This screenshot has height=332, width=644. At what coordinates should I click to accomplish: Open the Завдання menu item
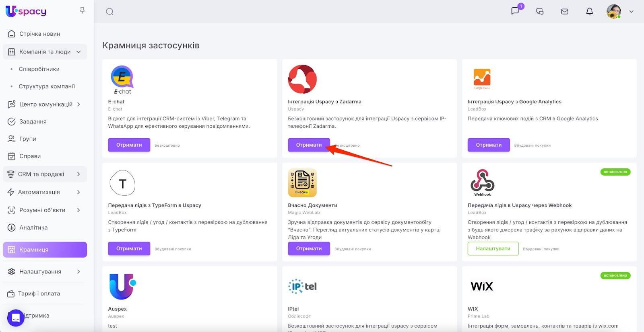[x=33, y=121]
